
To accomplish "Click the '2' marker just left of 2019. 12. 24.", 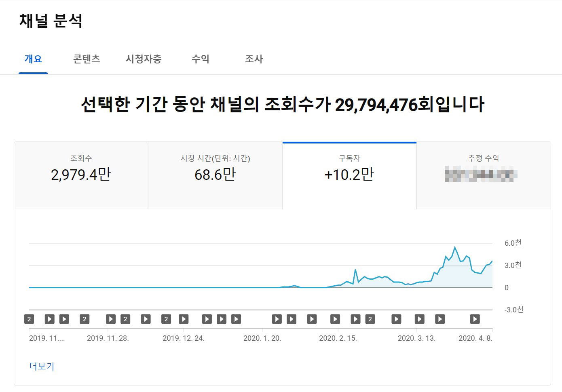I will 166,319.
